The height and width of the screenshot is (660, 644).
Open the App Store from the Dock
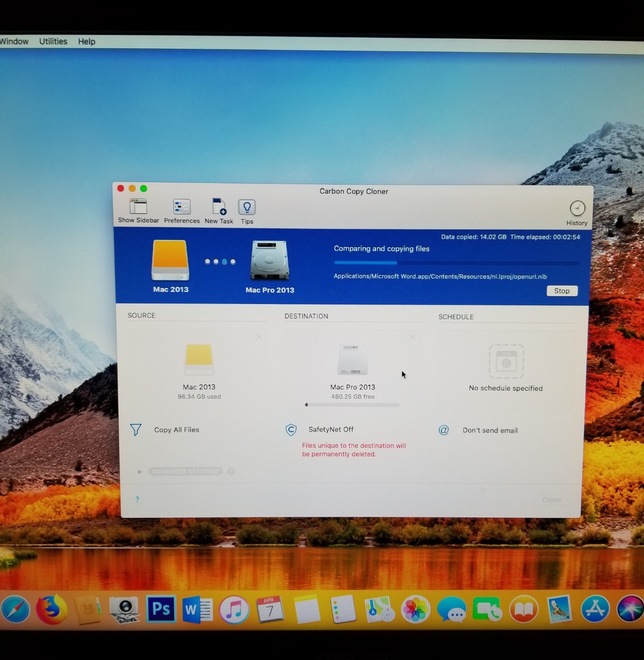click(595, 609)
